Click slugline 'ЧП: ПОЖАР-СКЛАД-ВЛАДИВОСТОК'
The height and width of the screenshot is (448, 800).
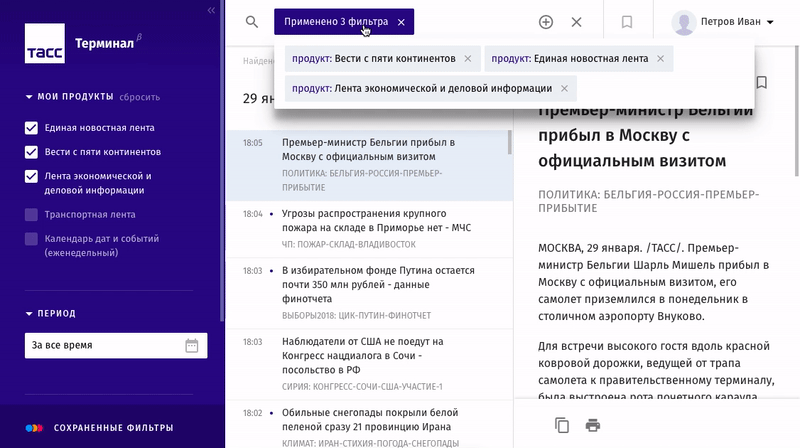pos(349,244)
